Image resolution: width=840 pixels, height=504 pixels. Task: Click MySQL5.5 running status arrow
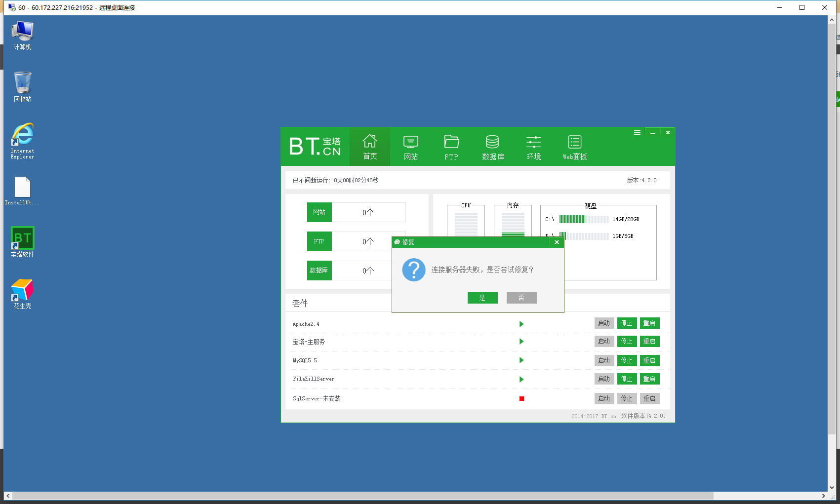click(x=521, y=360)
